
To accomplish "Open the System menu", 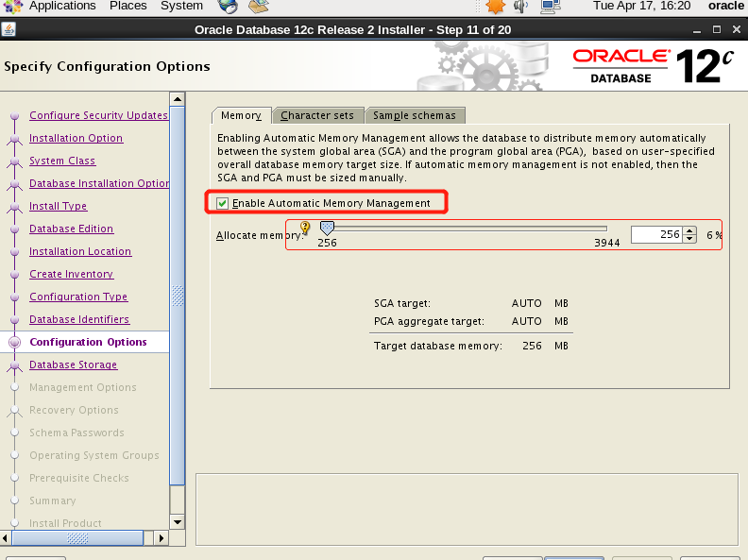I will point(181,6).
